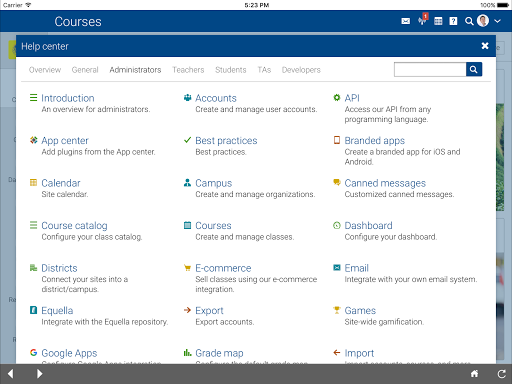Go back with the left arrow button
512x384 pixels.
coord(10,374)
